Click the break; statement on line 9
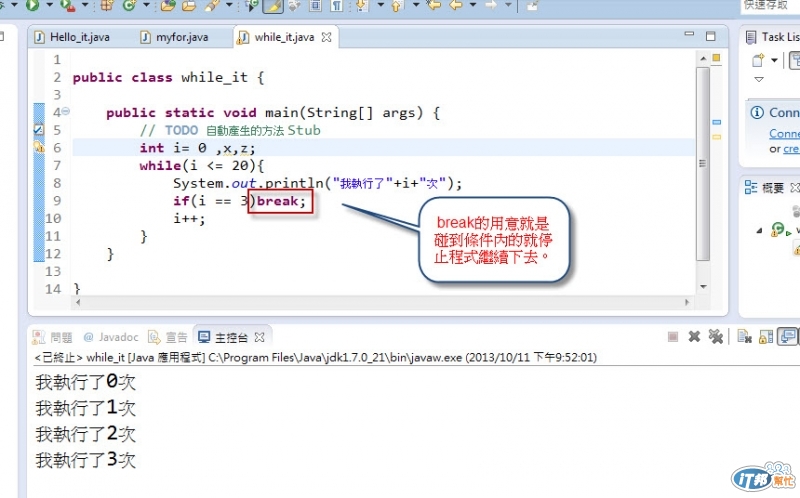 point(281,201)
